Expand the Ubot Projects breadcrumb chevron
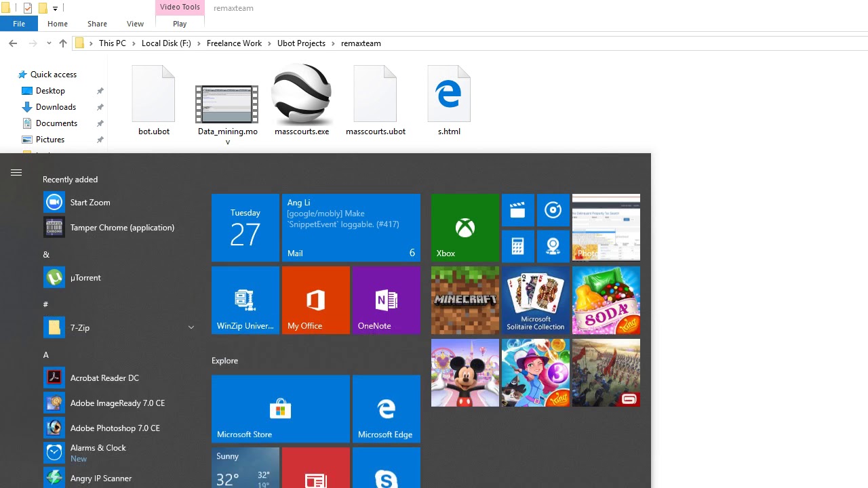Screen dimensions: 868x488 click(x=333, y=43)
